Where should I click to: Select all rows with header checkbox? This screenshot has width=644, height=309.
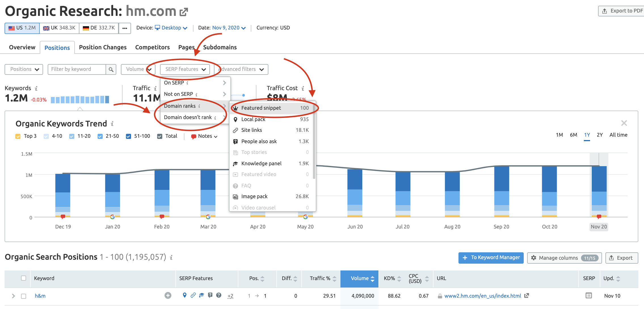pos(24,278)
